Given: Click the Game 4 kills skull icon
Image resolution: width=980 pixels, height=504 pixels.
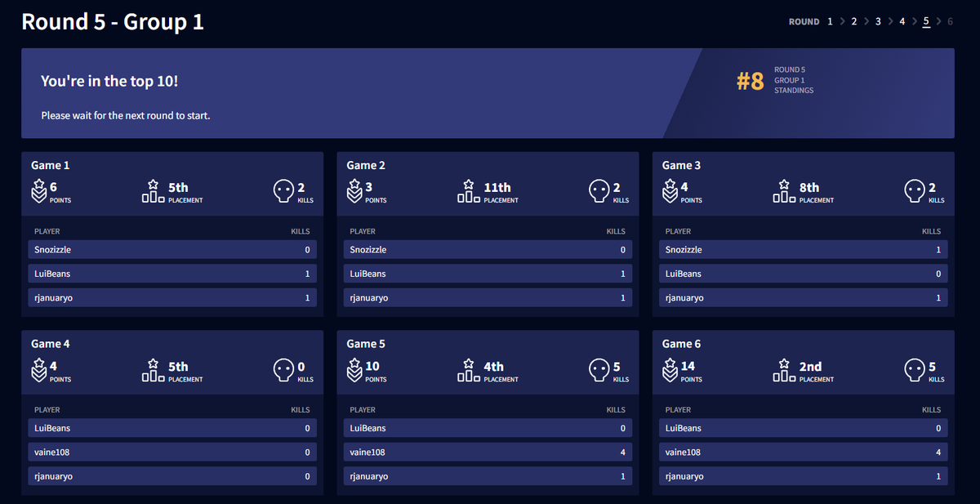Looking at the screenshot, I should (283, 371).
